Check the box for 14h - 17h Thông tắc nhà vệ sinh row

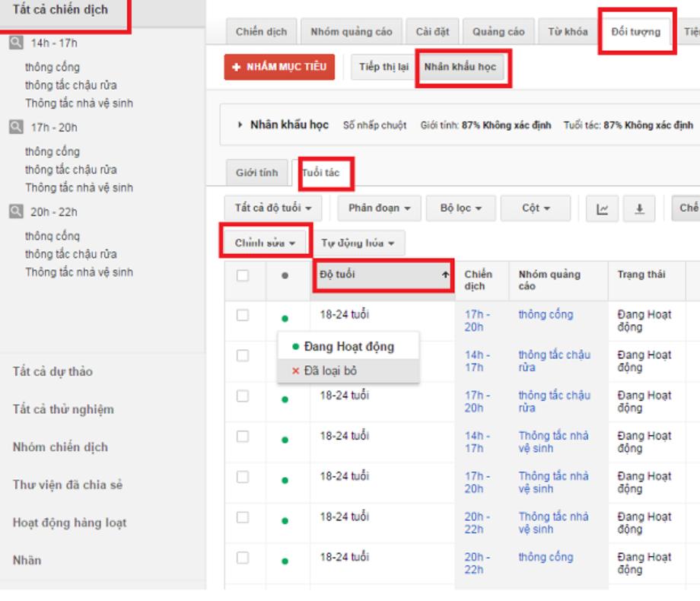tap(243, 436)
